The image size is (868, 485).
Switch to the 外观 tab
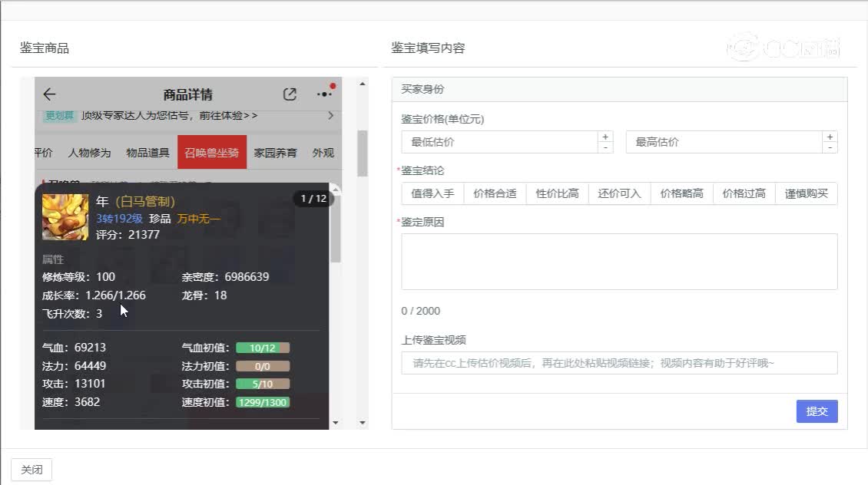pos(323,153)
